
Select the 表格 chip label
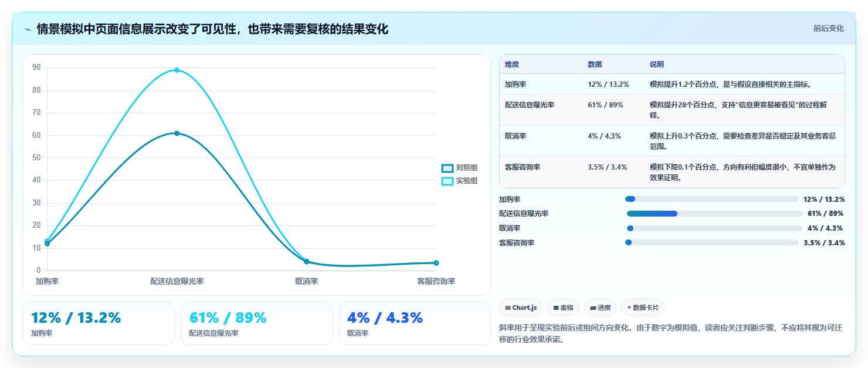point(567,308)
